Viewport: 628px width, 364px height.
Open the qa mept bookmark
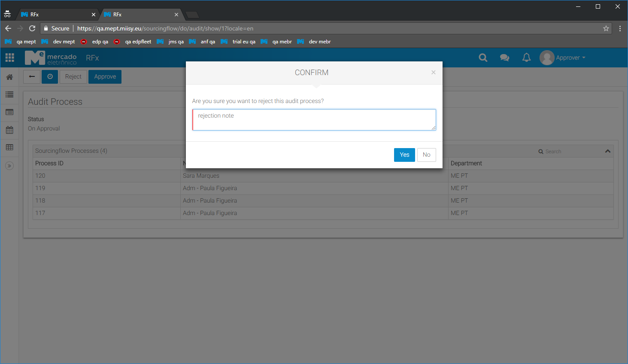click(21, 42)
